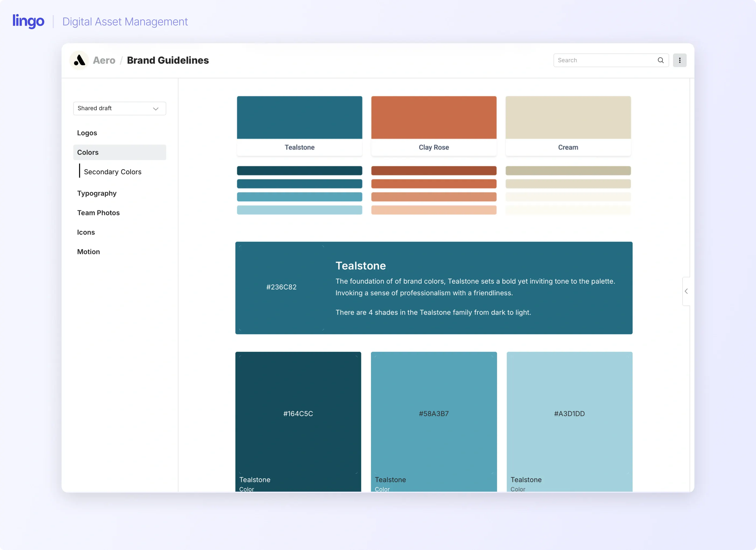Click the Aero logo icon

(79, 60)
